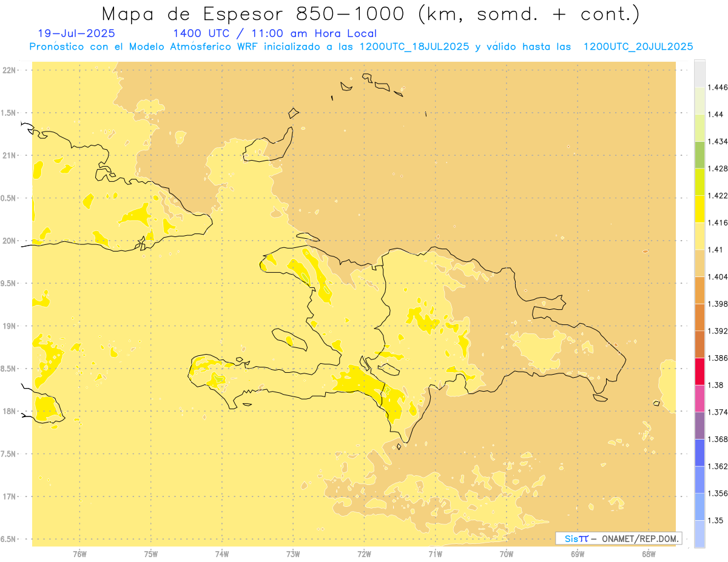Pick the brown-orange swatch between 1.386 and 1.392
Screen dimensions: 728x562
point(699,344)
